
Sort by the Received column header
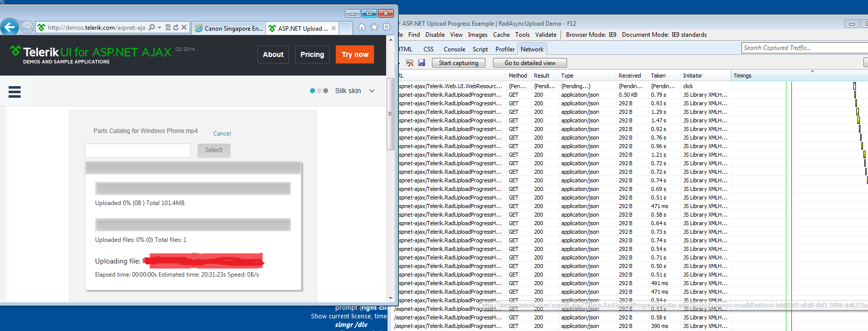click(x=632, y=76)
